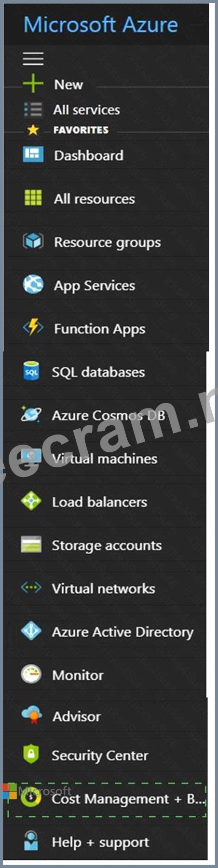Click the Monitor gauge icon
The image size is (218, 868).
coord(31,674)
